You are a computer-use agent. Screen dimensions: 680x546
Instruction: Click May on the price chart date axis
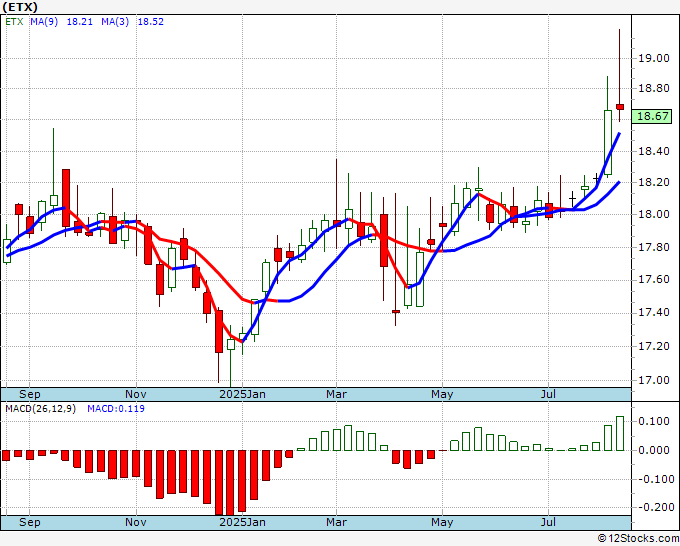(442, 394)
